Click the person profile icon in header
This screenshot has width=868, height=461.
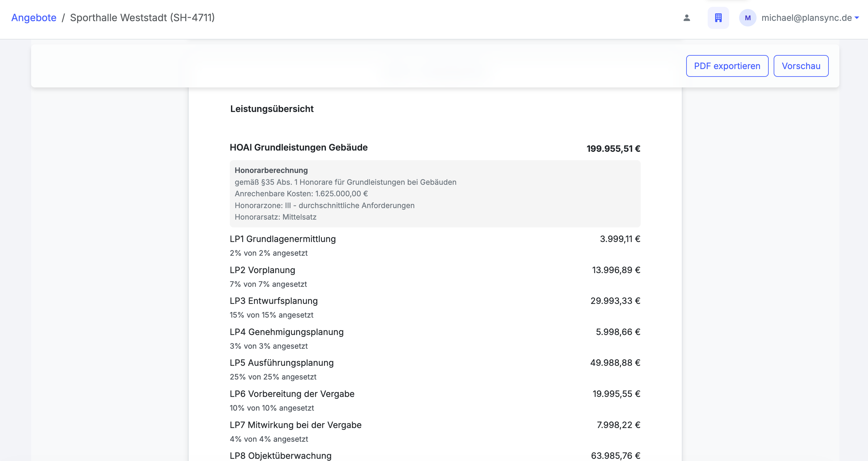pyautogui.click(x=686, y=18)
